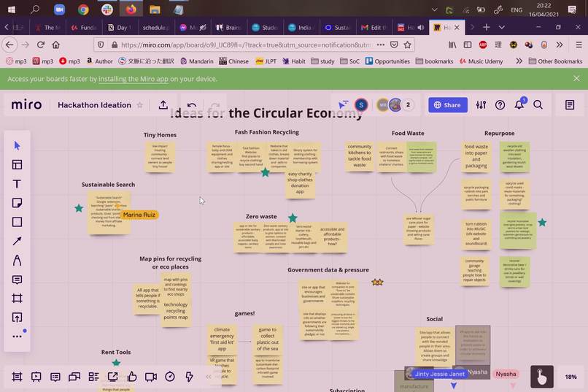The image size is (588, 392).
Task: Click the Firefox address bar URL
Action: click(x=246, y=45)
